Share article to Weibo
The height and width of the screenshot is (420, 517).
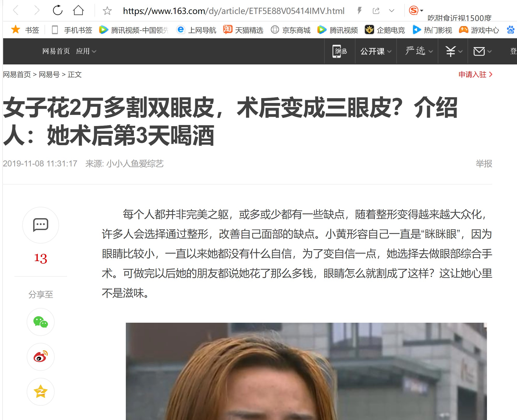point(41,357)
